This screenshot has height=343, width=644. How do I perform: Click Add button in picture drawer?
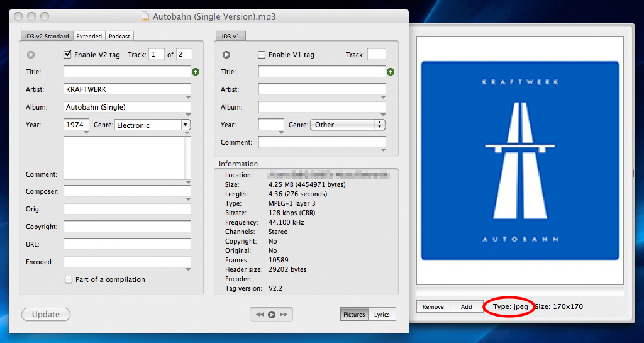(x=467, y=307)
